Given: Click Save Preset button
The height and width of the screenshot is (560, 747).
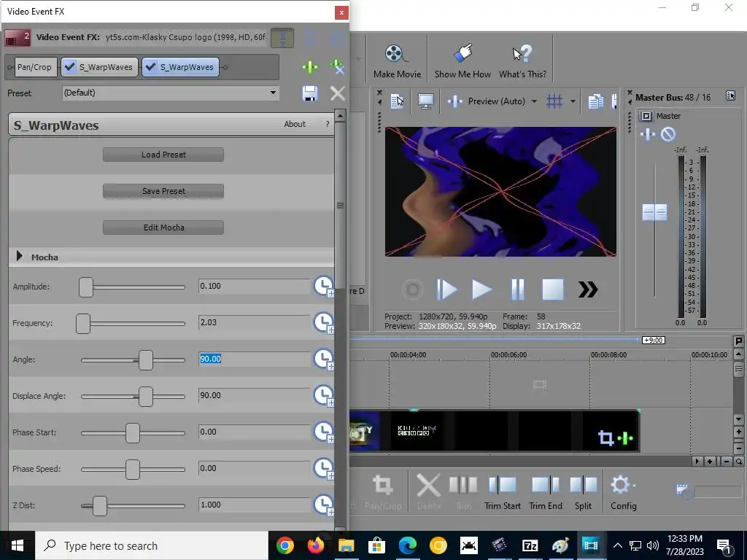Looking at the screenshot, I should click(163, 191).
